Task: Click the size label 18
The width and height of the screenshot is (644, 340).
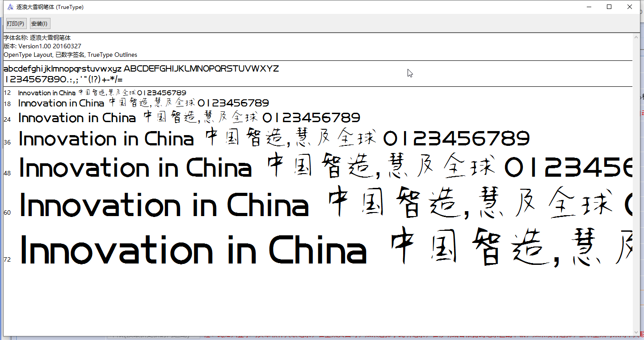Action: click(x=7, y=104)
